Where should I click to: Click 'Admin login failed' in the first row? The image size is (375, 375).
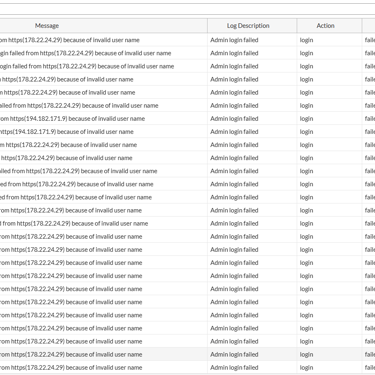[x=234, y=40]
